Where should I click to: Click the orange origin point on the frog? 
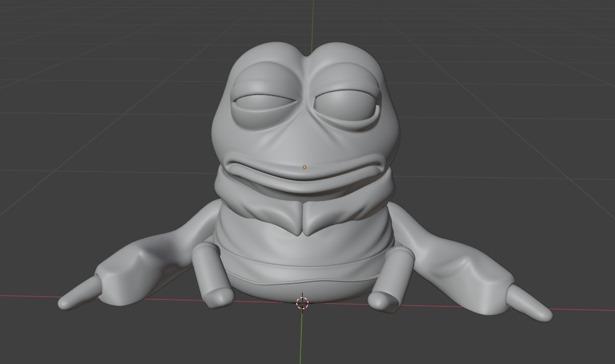(x=304, y=167)
